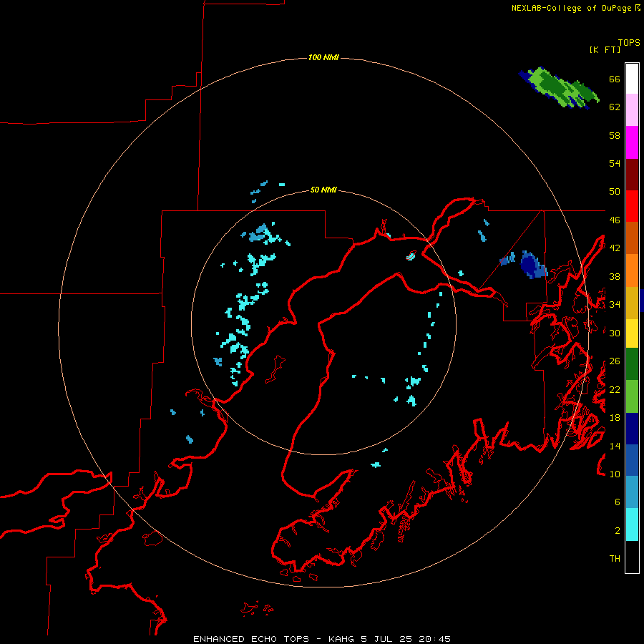Click the green echo cluster in top-right corner
This screenshot has height=644, width=644.
pyautogui.click(x=559, y=88)
